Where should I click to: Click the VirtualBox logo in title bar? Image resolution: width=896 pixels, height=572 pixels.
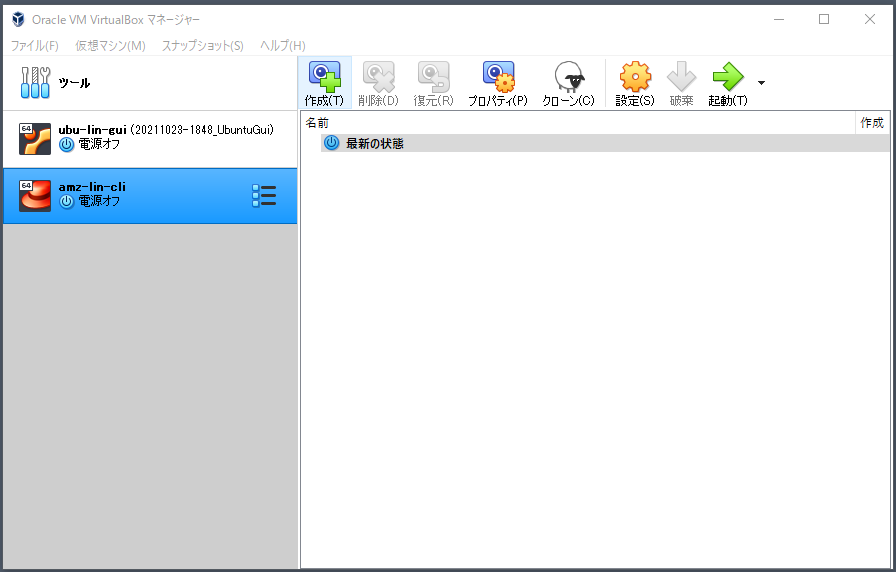(x=18, y=19)
